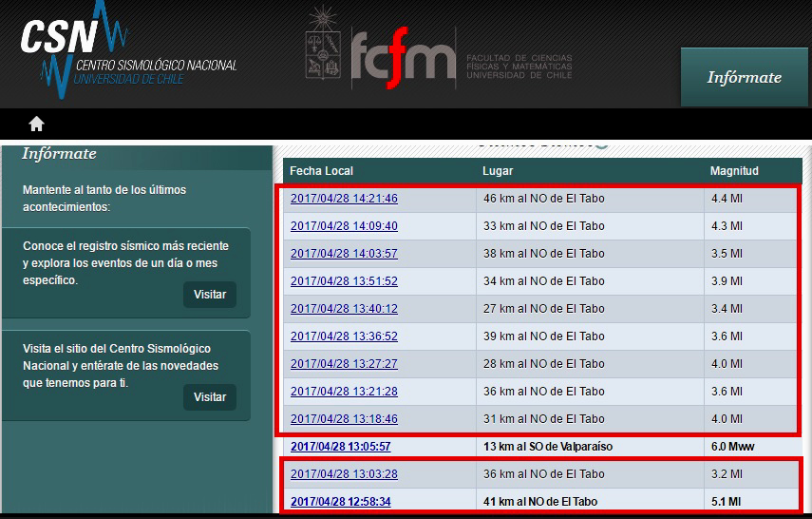Open earthquake event 2017/04/28 13:36:52
Screen dimensions: 812x519
click(x=344, y=336)
